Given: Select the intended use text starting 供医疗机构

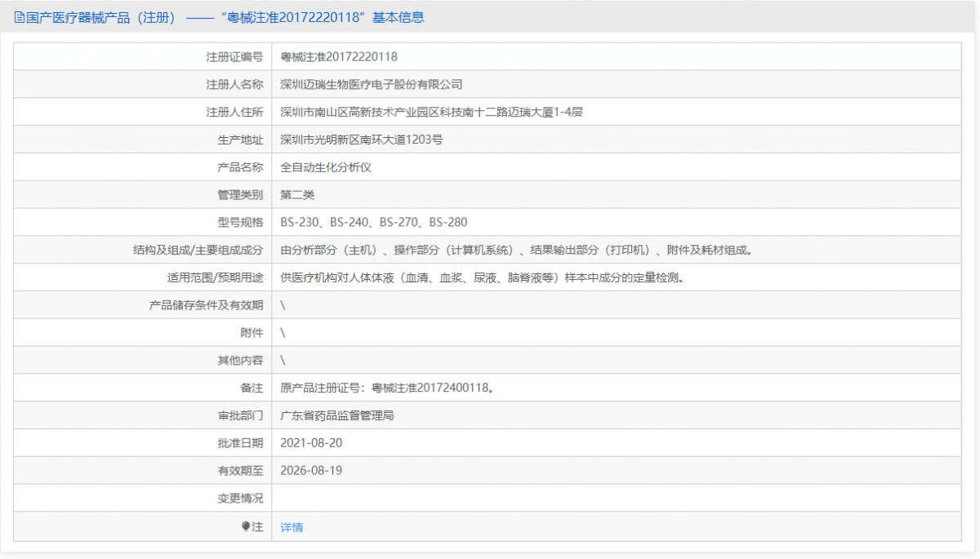Looking at the screenshot, I should (482, 277).
